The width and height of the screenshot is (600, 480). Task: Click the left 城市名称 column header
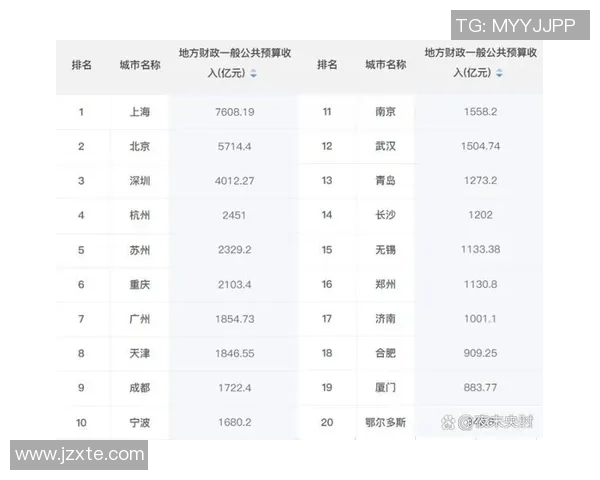click(140, 65)
